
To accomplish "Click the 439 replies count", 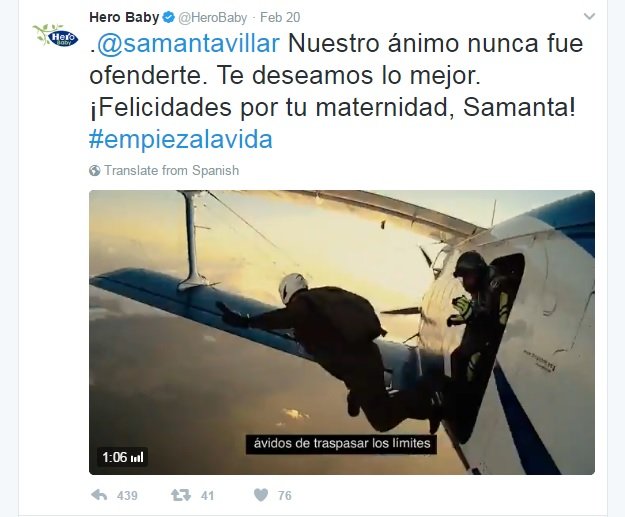I will 127,496.
